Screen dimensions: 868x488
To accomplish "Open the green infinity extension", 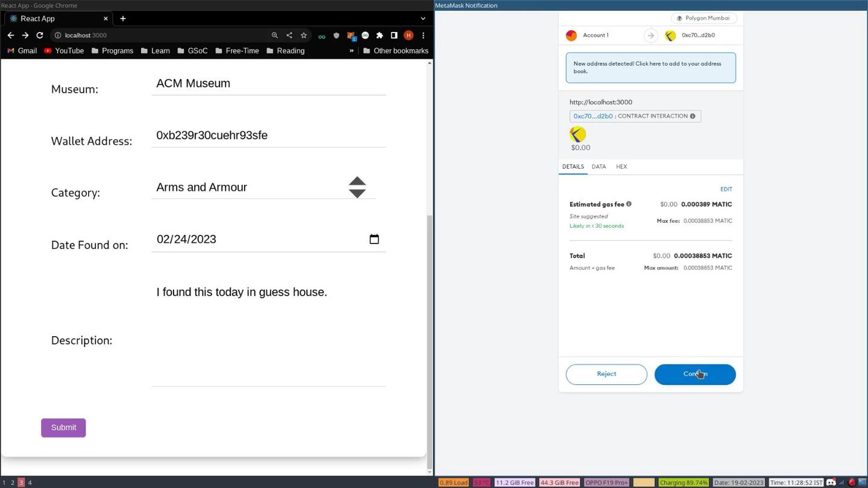I will coord(322,36).
